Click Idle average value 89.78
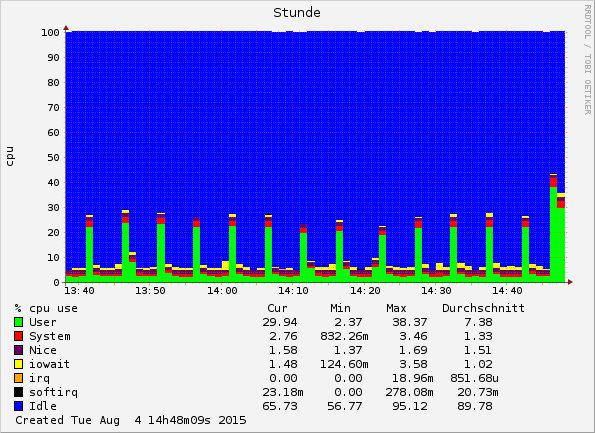 [x=475, y=406]
